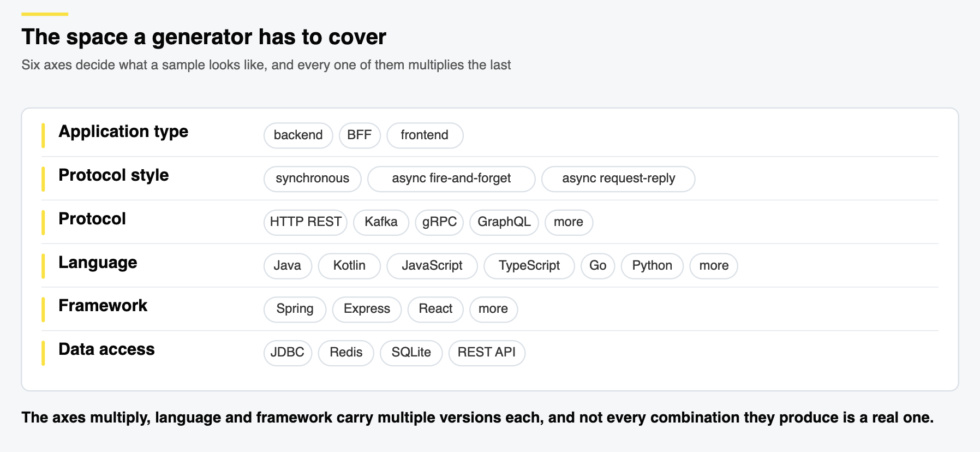Click the BFF chip
The width and height of the screenshot is (980, 452).
(x=360, y=135)
